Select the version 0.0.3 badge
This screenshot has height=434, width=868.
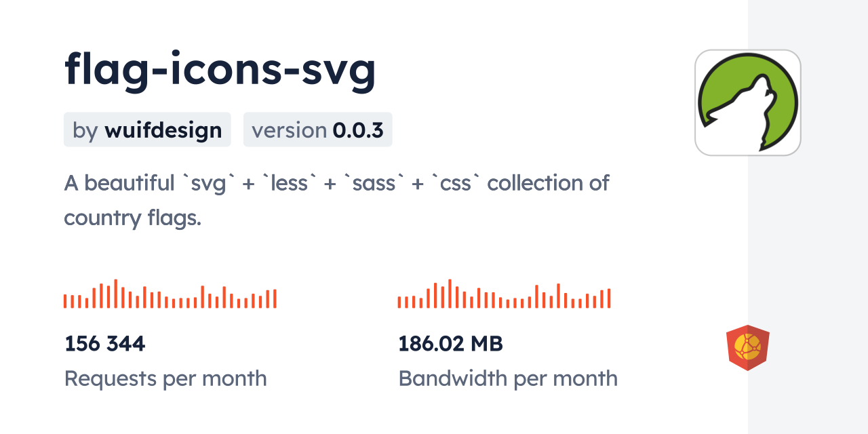coord(317,130)
